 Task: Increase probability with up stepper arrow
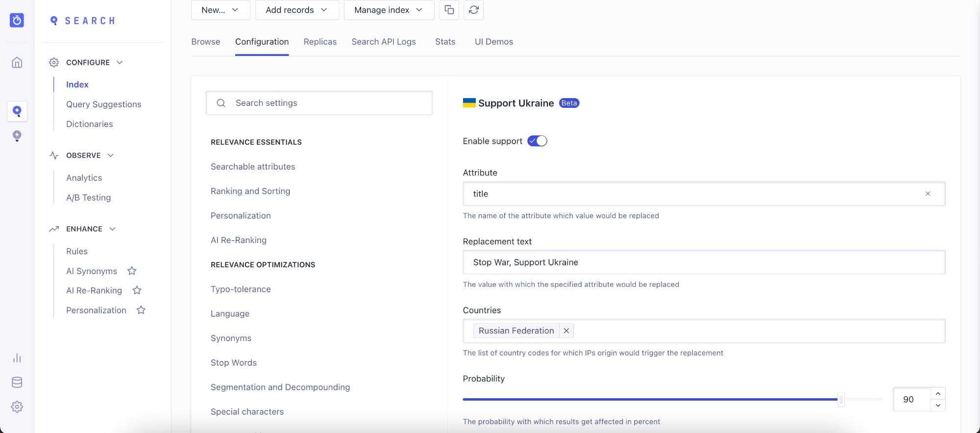(x=938, y=394)
